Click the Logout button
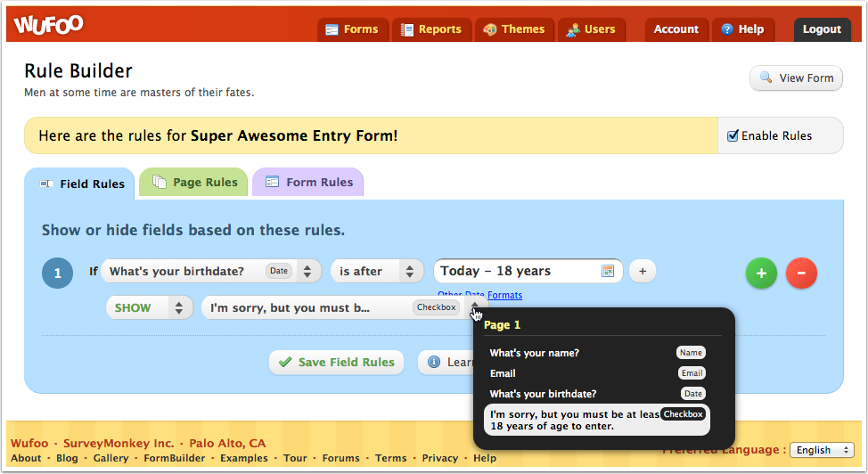868x474 pixels. pyautogui.click(x=822, y=29)
